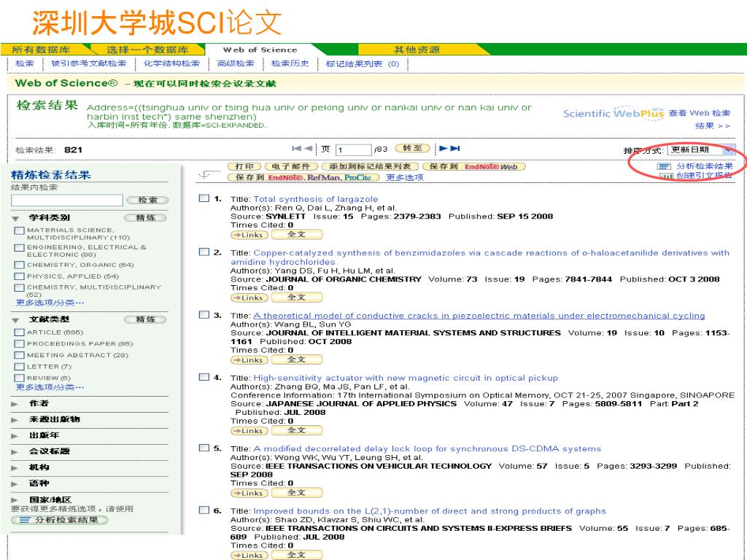This screenshot has width=747, height=560.
Task: Expand the 国家/地区 section
Action: pyautogui.click(x=15, y=500)
